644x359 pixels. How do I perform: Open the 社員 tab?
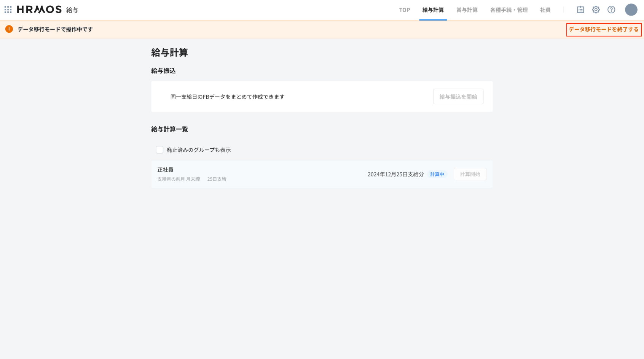[545, 10]
